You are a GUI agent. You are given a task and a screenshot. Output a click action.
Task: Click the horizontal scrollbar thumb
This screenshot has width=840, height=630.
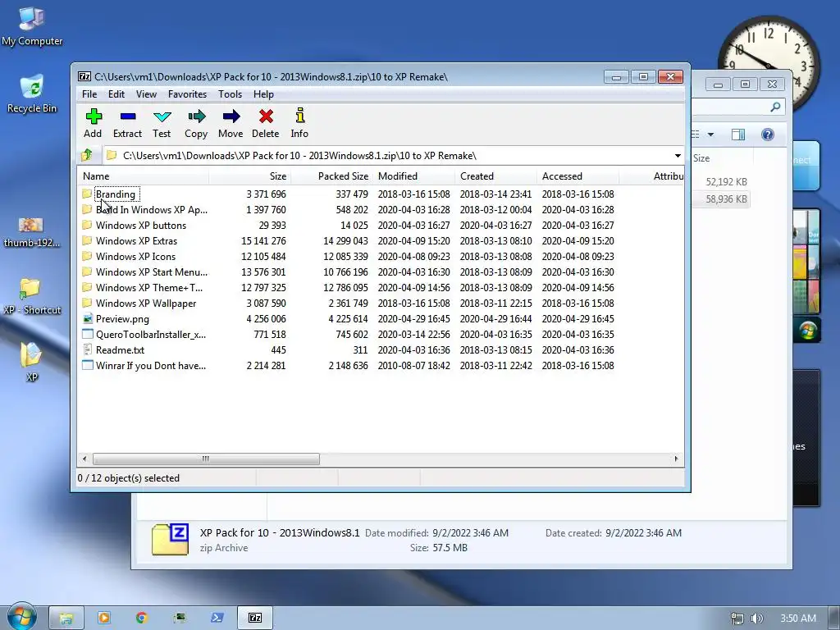pyautogui.click(x=206, y=459)
